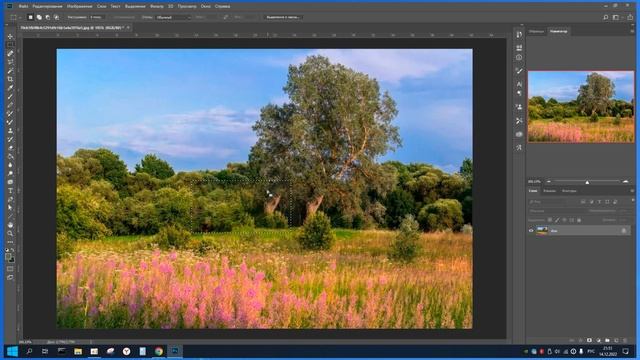The width and height of the screenshot is (640, 360).
Task: Open the layer opacity dropdown
Action: click(x=622, y=211)
